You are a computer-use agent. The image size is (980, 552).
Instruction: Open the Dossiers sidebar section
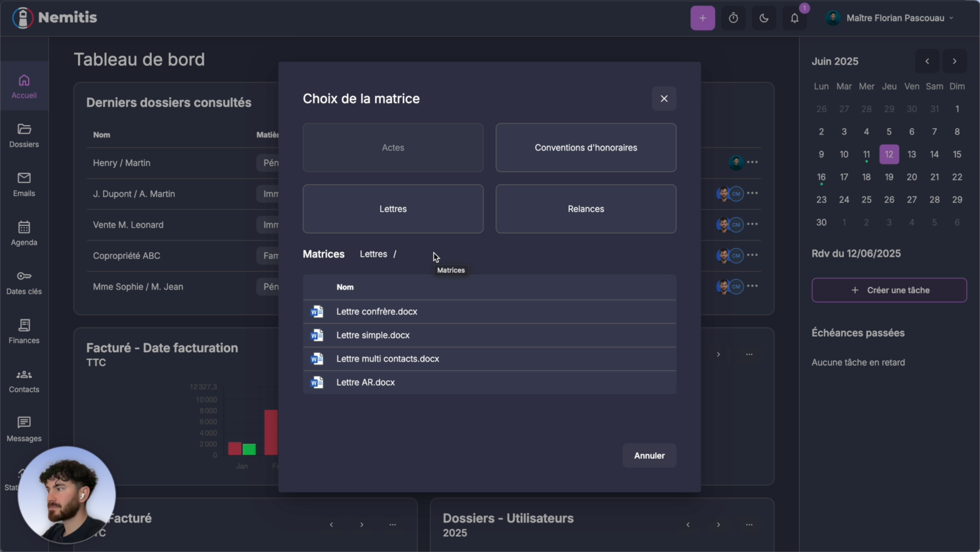[24, 136]
